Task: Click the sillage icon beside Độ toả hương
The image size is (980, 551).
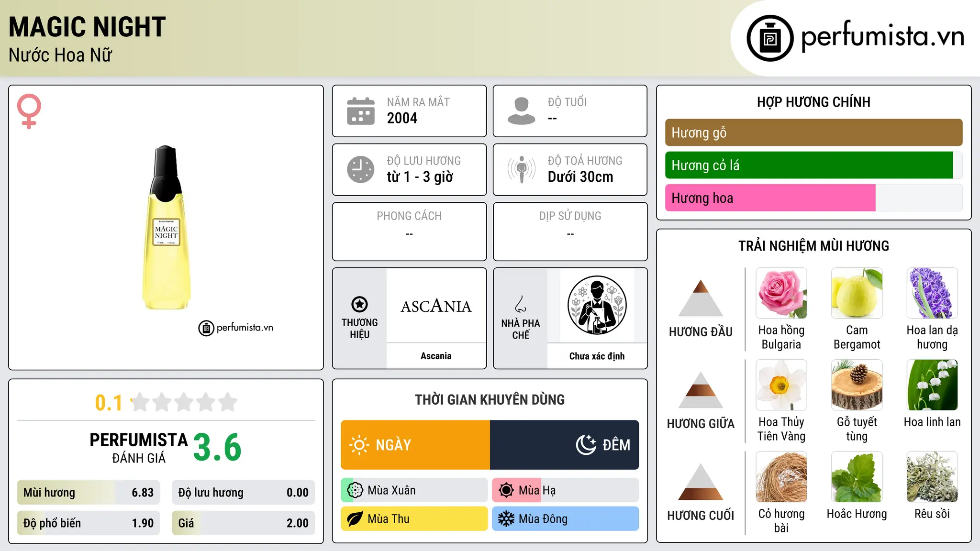Action: (x=522, y=169)
